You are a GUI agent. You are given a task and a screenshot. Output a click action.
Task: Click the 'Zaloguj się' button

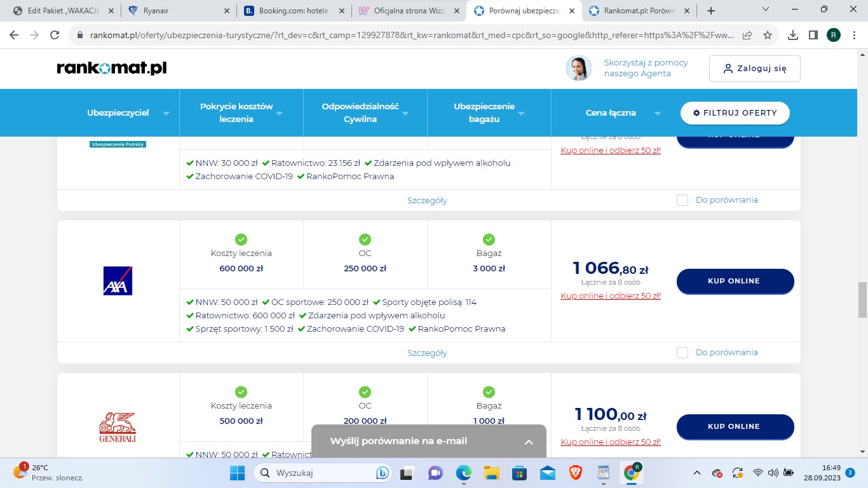(755, 69)
